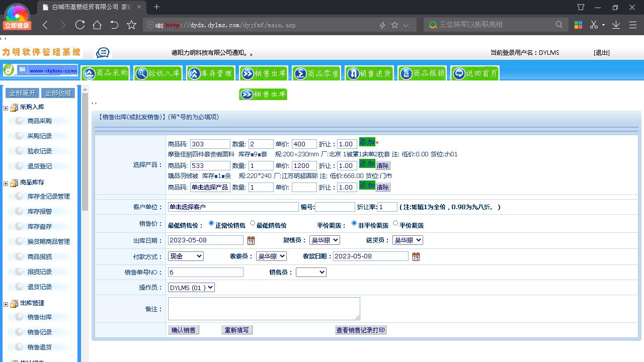Click the 返回首页 home icon
This screenshot has height=362, width=644.
pos(474,72)
